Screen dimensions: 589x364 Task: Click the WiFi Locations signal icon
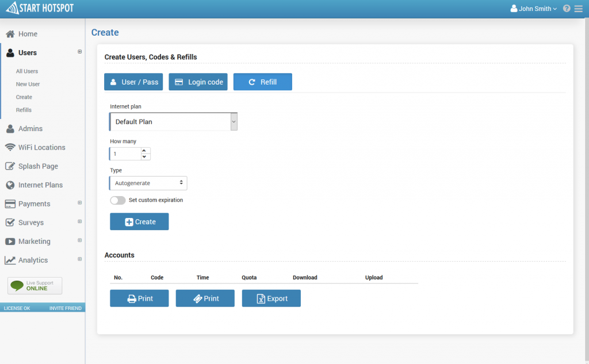coord(10,147)
